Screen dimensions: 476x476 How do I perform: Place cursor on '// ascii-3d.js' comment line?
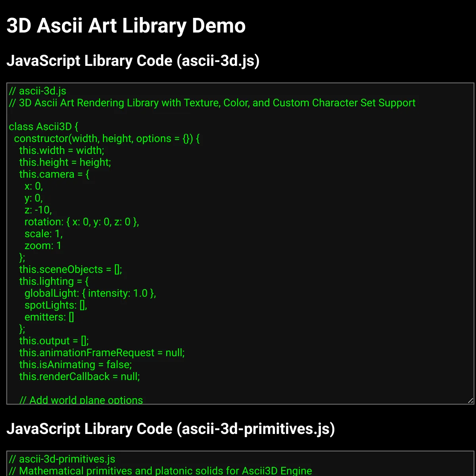point(38,91)
